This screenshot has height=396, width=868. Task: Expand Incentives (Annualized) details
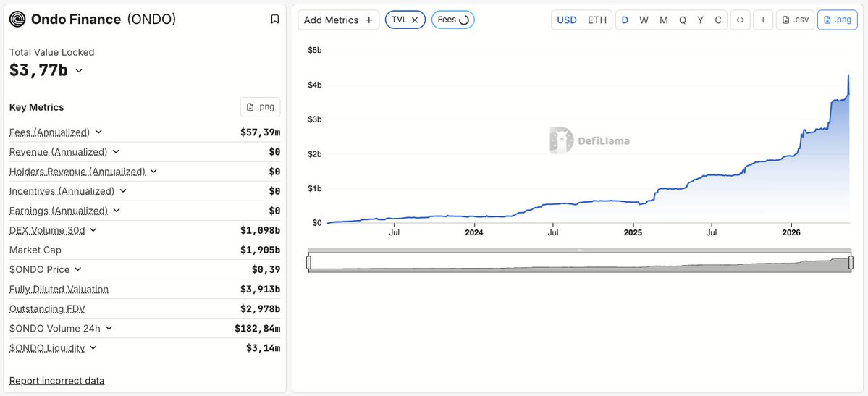[x=123, y=191]
